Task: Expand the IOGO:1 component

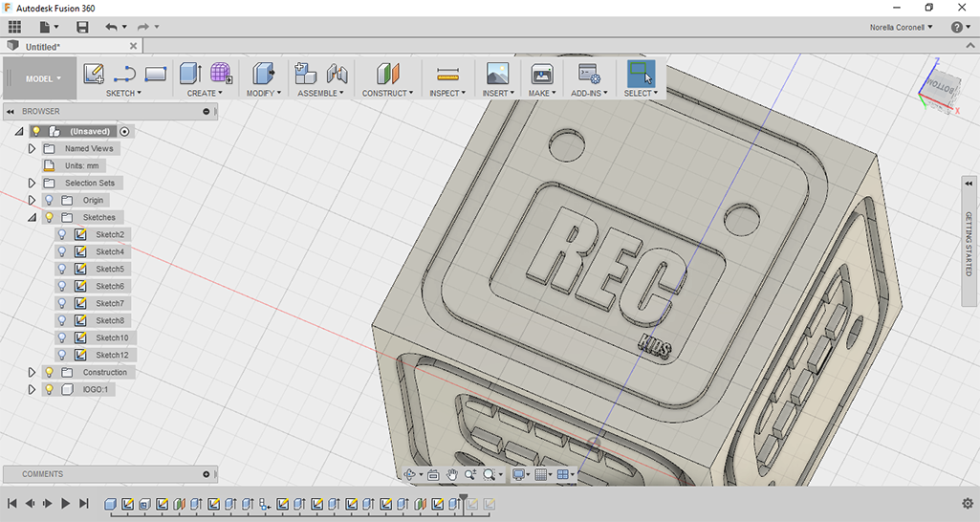Action: 32,389
